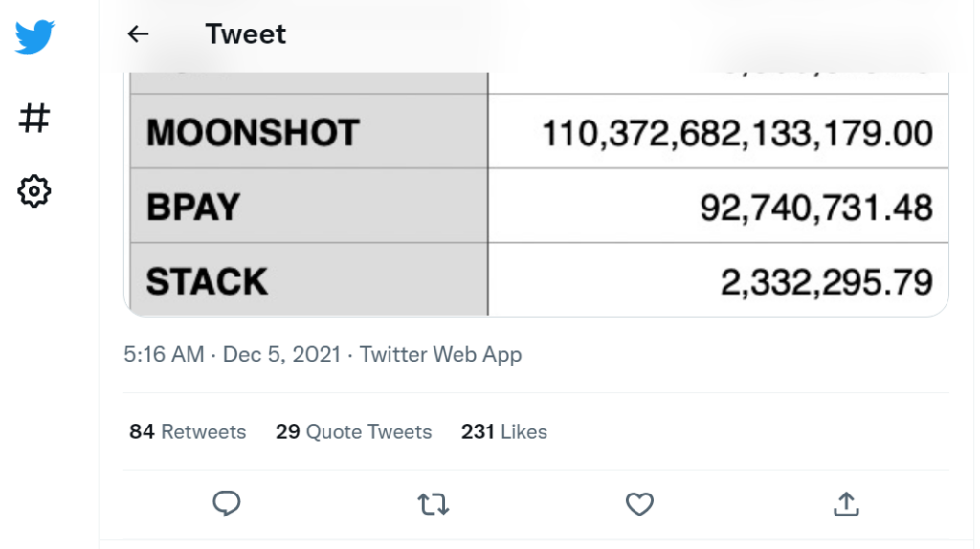
Task: Click the 92,740,731.48 value in image
Action: click(x=816, y=208)
